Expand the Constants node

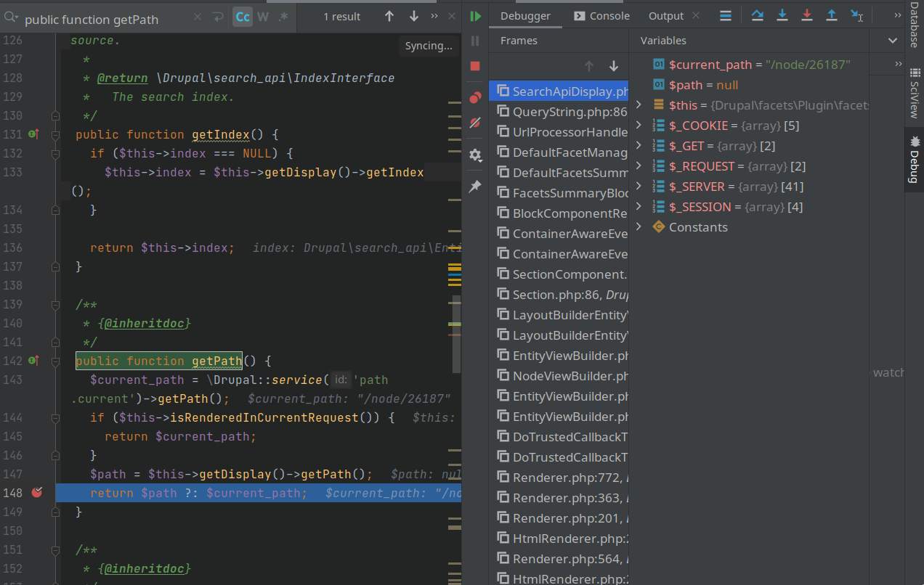[x=639, y=227]
